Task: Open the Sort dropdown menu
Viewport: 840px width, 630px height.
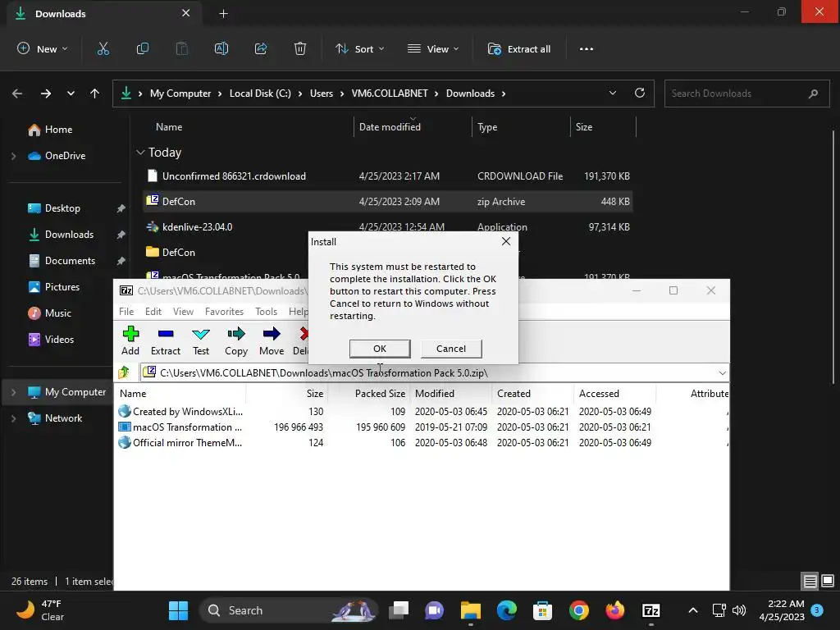Action: point(360,48)
